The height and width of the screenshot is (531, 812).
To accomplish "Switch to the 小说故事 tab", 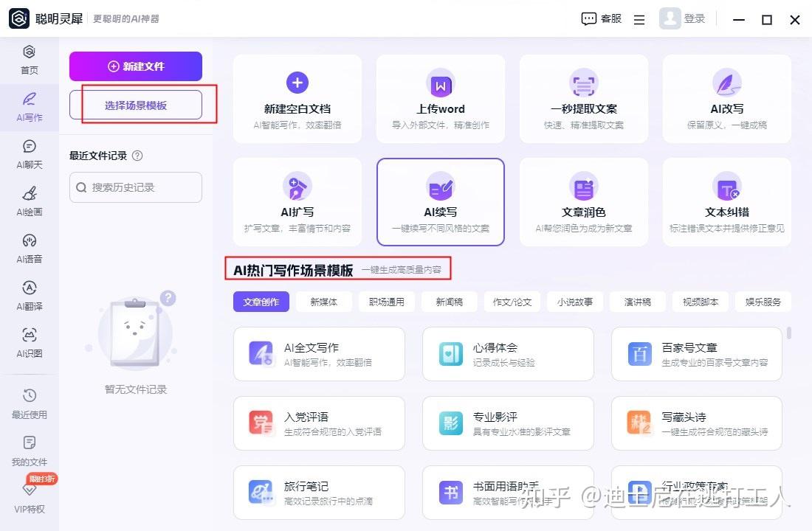I will click(574, 302).
